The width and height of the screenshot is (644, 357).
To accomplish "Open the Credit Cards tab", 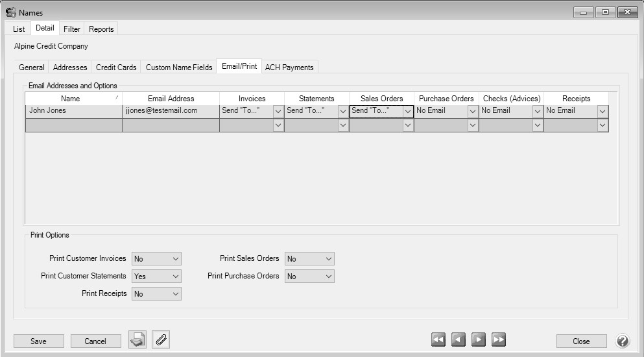I will pyautogui.click(x=116, y=68).
